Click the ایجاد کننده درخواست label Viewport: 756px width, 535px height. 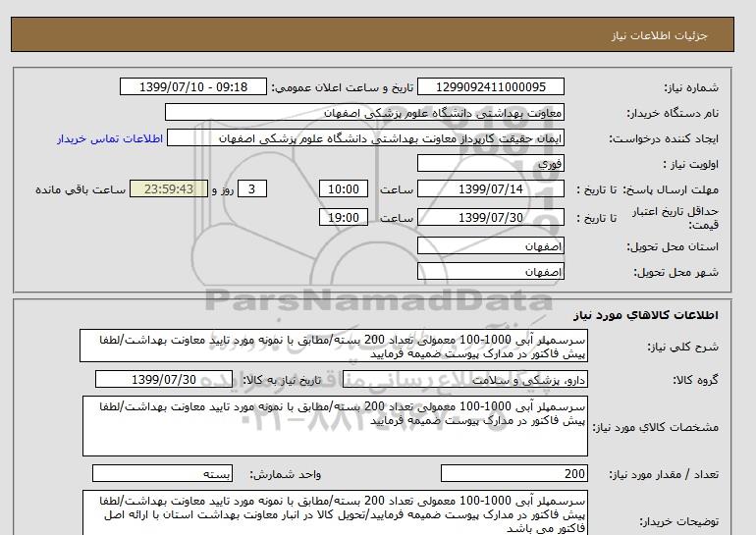[x=664, y=138]
